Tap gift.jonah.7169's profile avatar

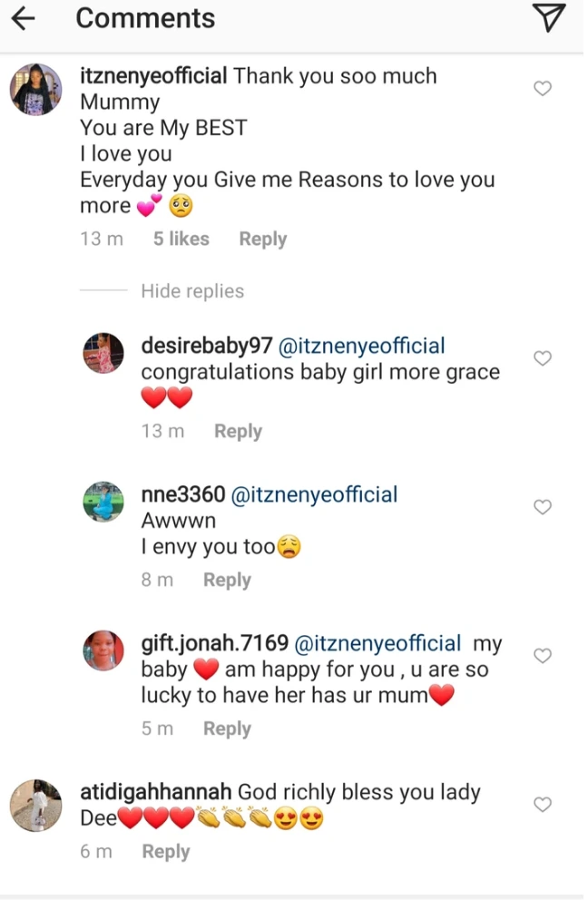[103, 651]
